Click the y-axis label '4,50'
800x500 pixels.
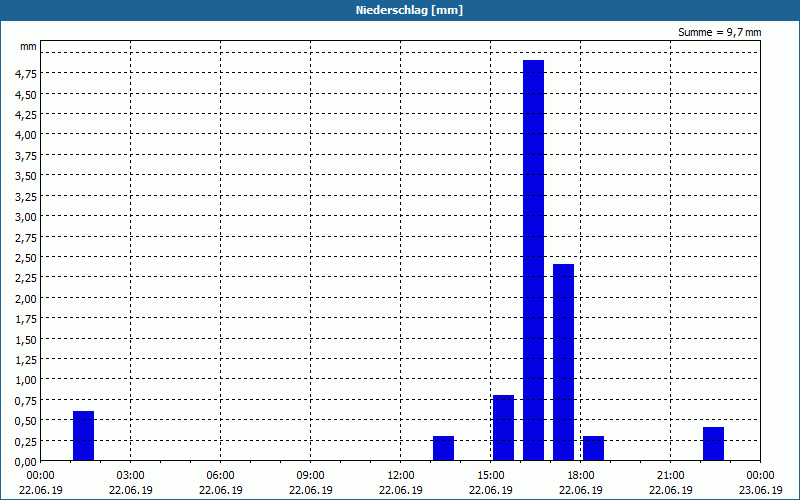click(x=26, y=94)
